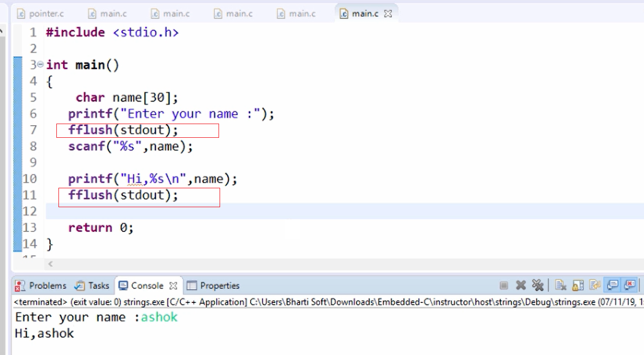The height and width of the screenshot is (355, 644).
Task: Click the 'return 0;' statement
Action: point(101,228)
